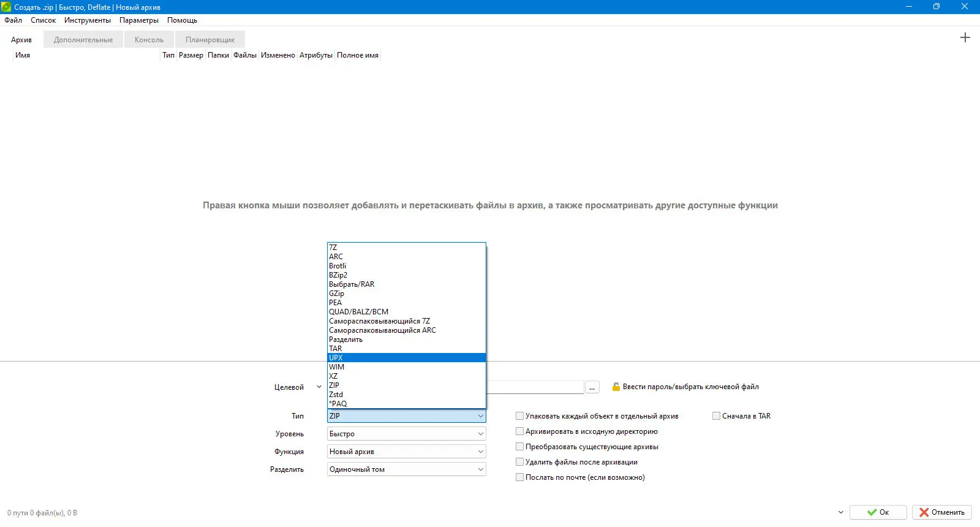Select GZip format in list
This screenshot has width=980, height=527.
click(x=407, y=294)
